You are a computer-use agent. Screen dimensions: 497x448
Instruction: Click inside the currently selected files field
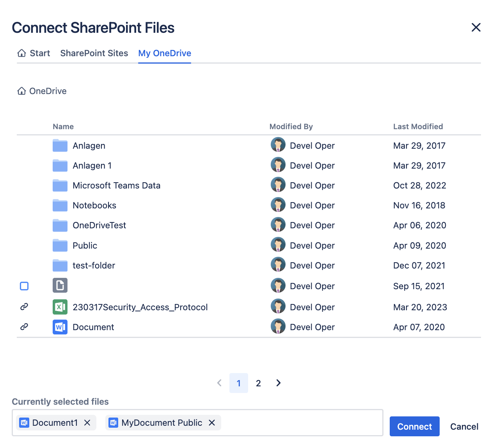(300, 423)
